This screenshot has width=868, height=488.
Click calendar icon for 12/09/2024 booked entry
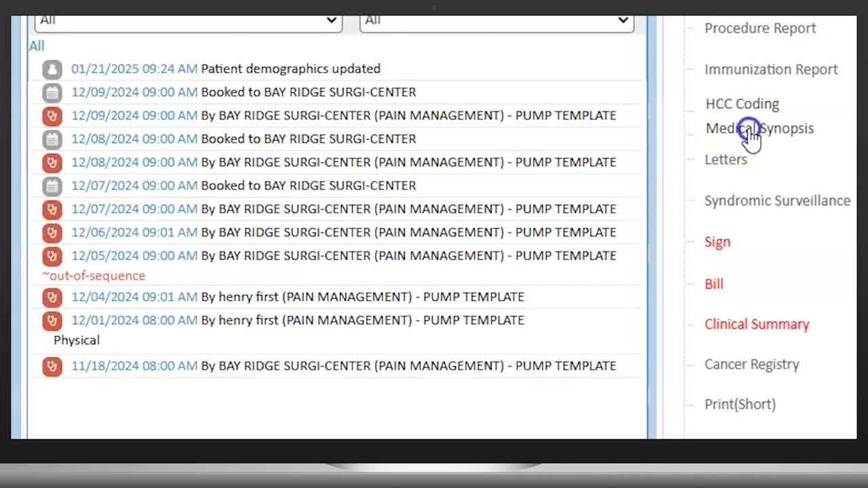[x=52, y=92]
